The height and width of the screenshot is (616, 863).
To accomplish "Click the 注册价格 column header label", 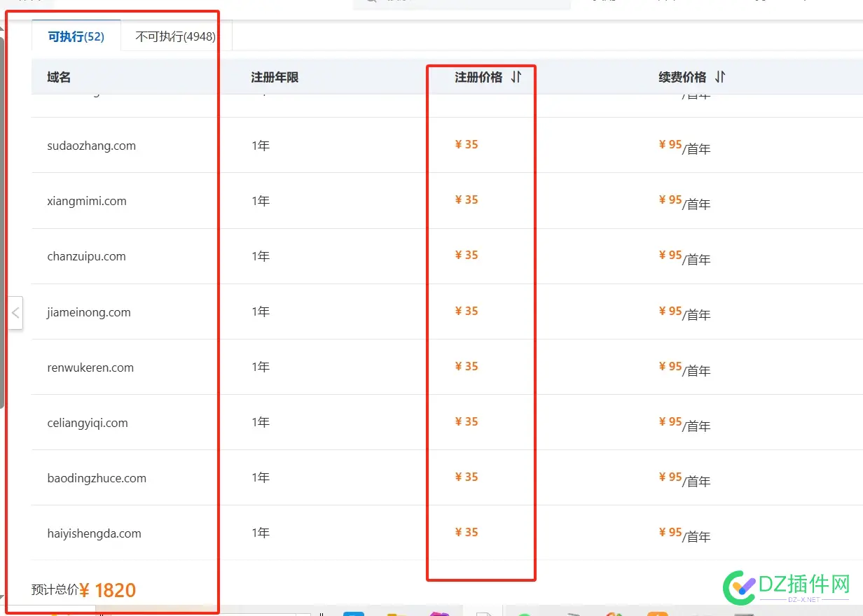I will point(478,77).
